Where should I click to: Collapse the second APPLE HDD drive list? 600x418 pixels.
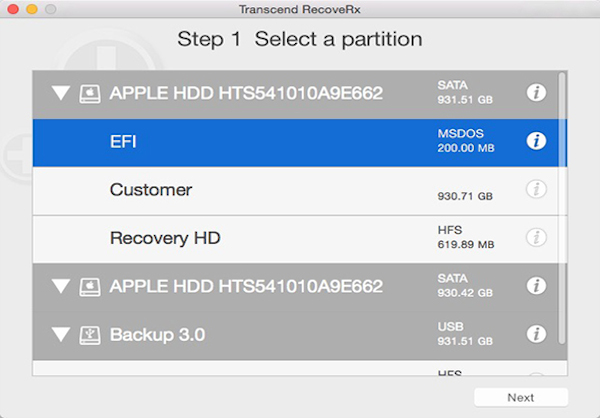coord(61,287)
